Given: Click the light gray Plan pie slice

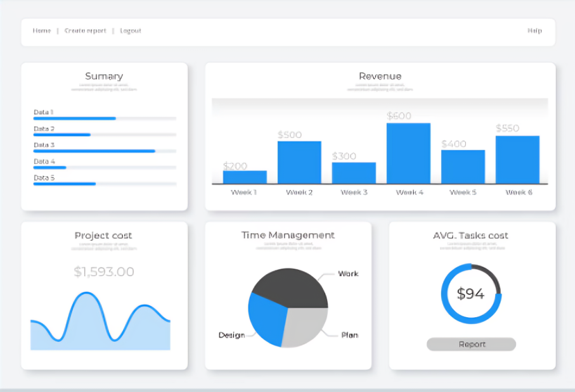Looking at the screenshot, I should coord(306,326).
